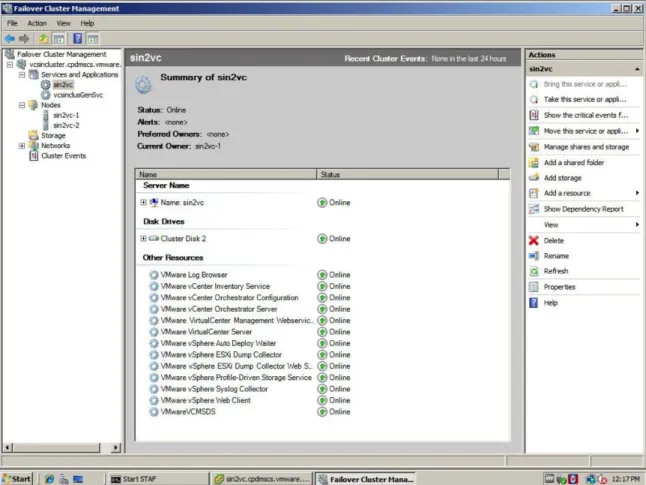Collapse Services and Applications tree node
Viewport: 646px width, 485px height.
[22, 75]
